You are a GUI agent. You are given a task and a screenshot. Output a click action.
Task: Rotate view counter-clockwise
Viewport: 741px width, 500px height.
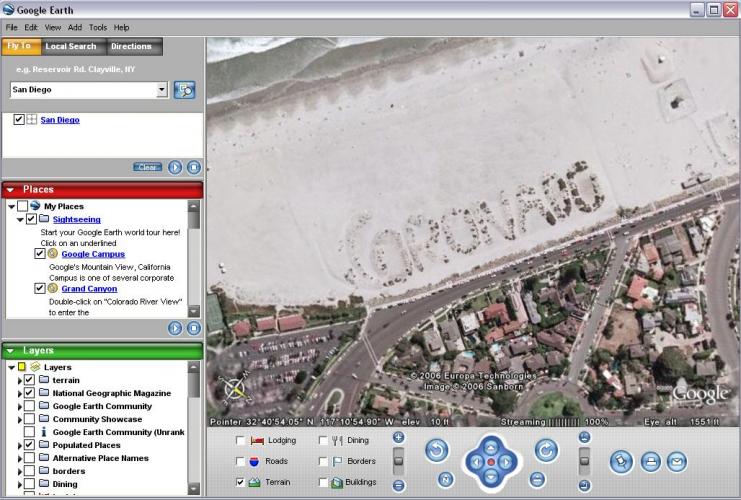(x=437, y=451)
